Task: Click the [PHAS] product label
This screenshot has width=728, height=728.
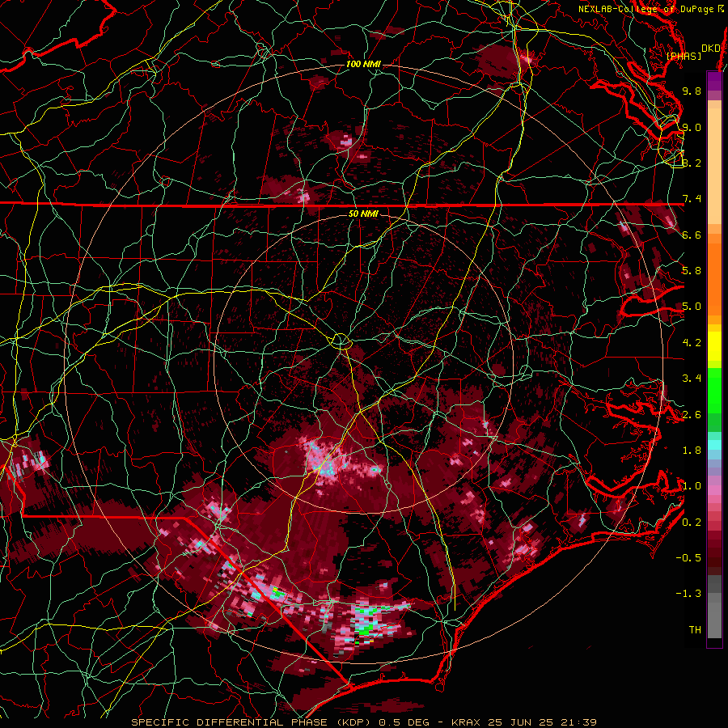Action: 684,56
